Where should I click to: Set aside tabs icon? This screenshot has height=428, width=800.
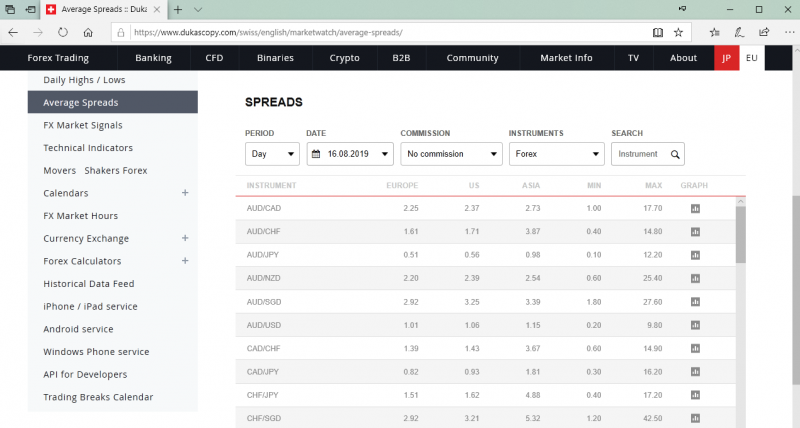pyautogui.click(x=31, y=9)
